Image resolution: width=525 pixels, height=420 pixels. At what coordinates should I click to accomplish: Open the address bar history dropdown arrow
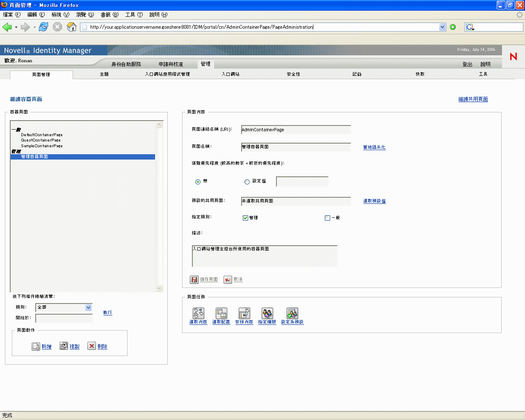click(x=442, y=27)
